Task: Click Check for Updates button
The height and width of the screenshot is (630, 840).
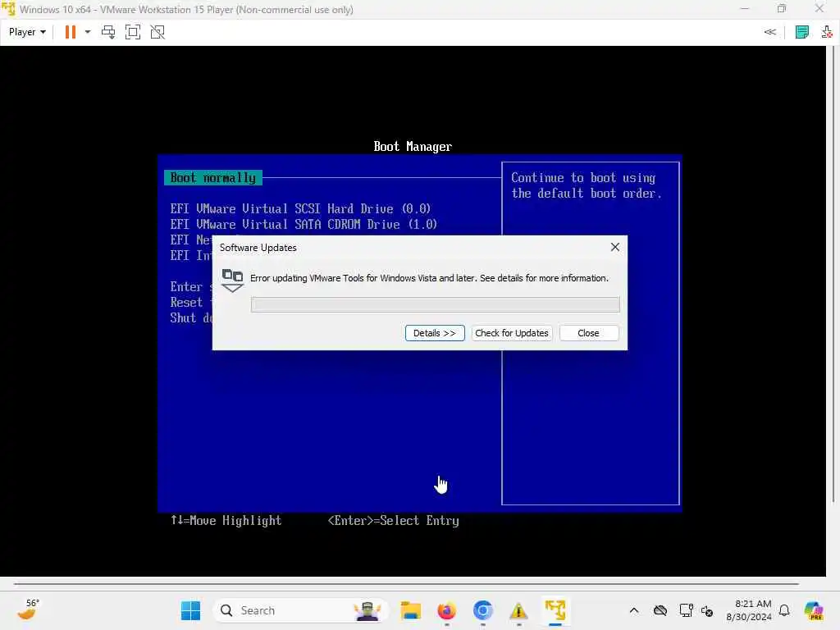Action: [x=512, y=333]
